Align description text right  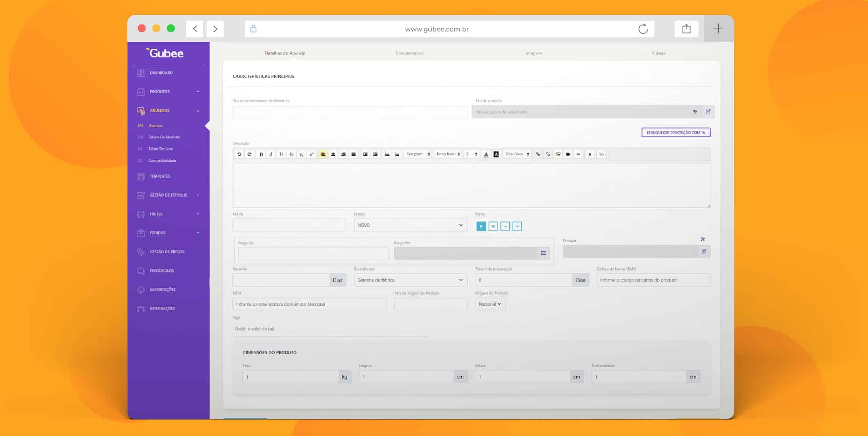point(343,154)
